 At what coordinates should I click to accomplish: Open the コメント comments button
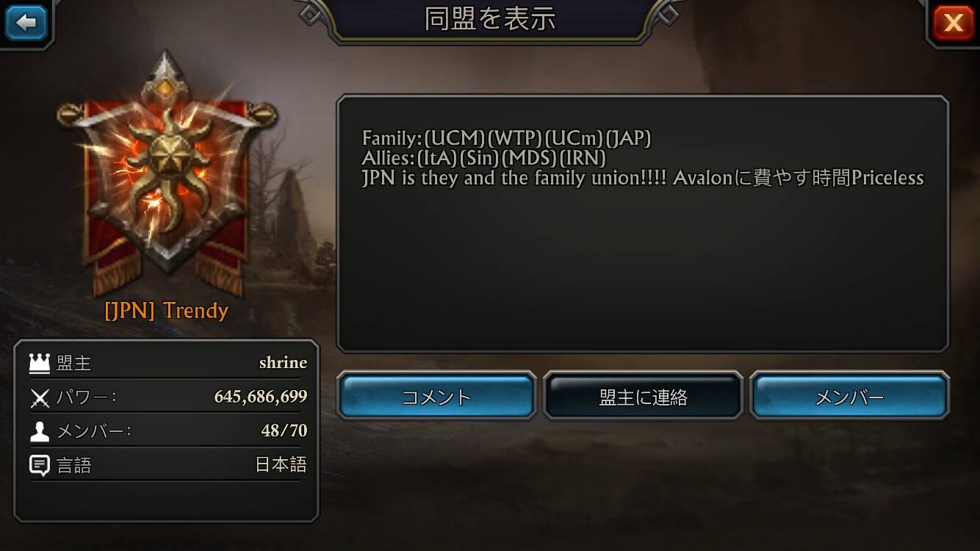[x=436, y=397]
